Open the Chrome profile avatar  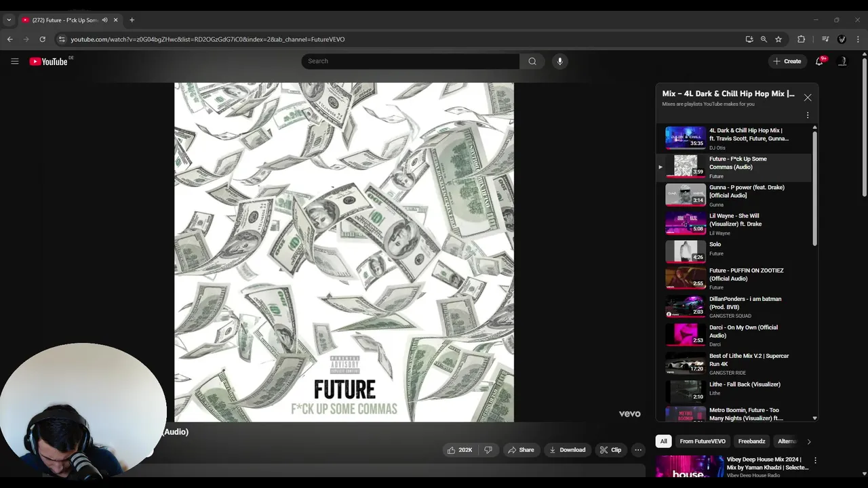[x=842, y=39]
